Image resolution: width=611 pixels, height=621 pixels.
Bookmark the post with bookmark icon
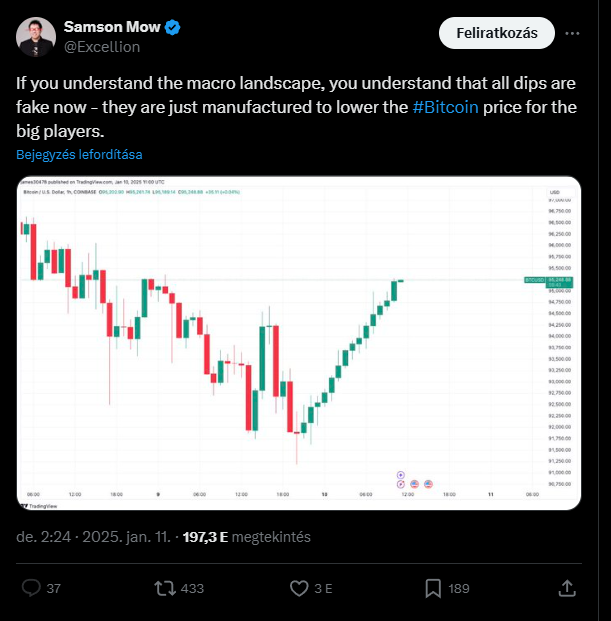pos(433,588)
